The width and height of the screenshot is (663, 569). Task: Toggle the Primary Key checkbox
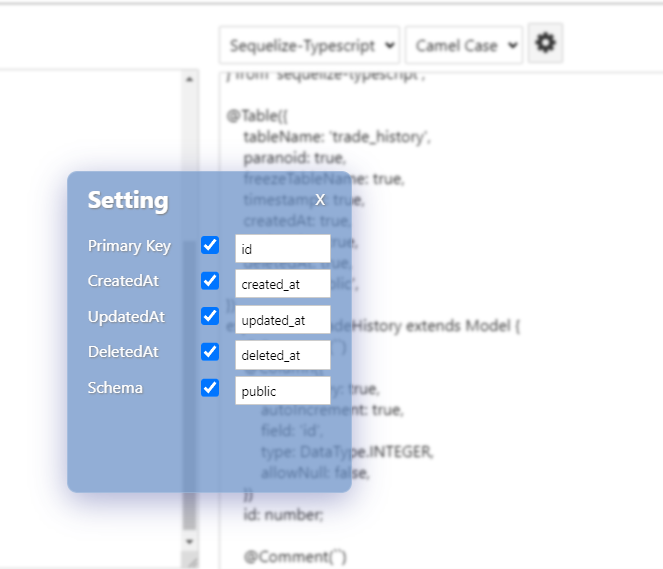pyautogui.click(x=210, y=245)
